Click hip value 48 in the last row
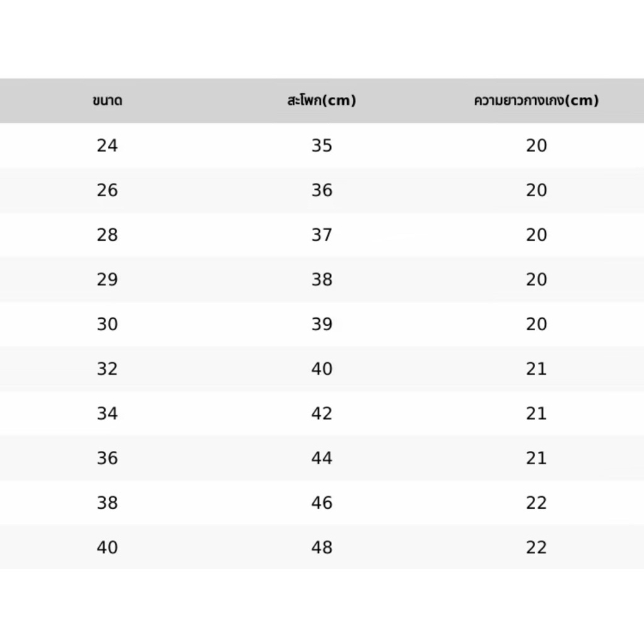Image resolution: width=644 pixels, height=644 pixels. pyautogui.click(x=321, y=548)
